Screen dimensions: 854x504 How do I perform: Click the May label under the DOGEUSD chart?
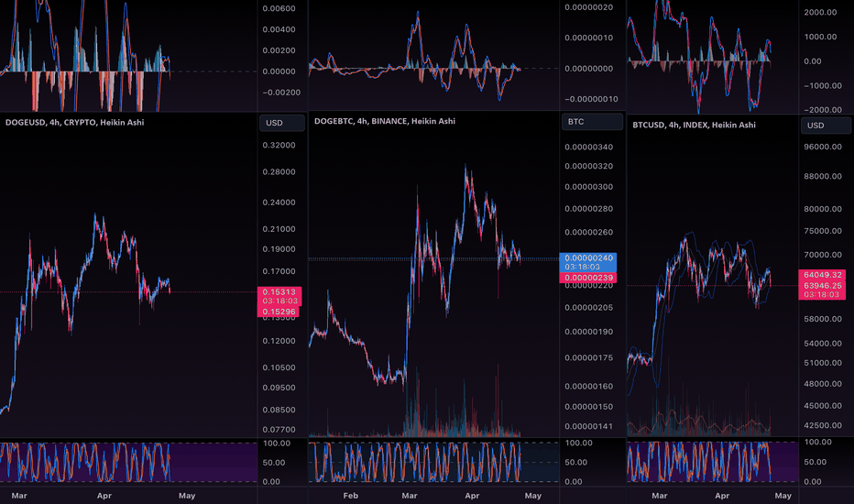tap(187, 495)
